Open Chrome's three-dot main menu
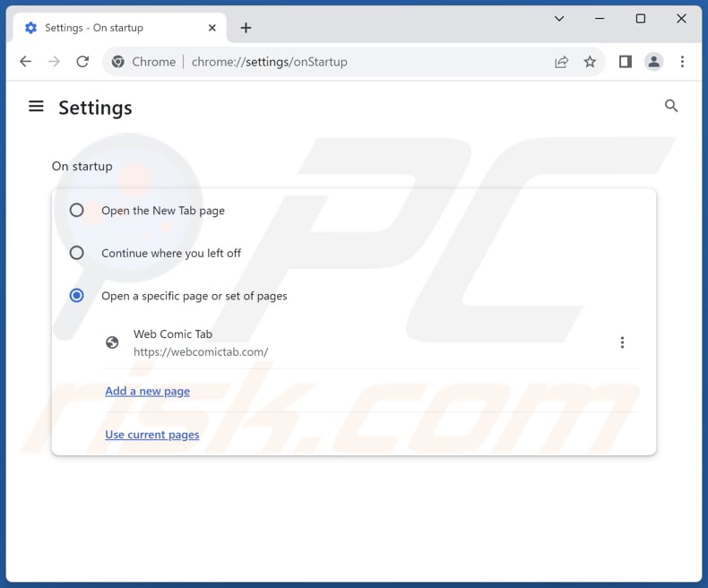This screenshot has width=708, height=588. (682, 62)
